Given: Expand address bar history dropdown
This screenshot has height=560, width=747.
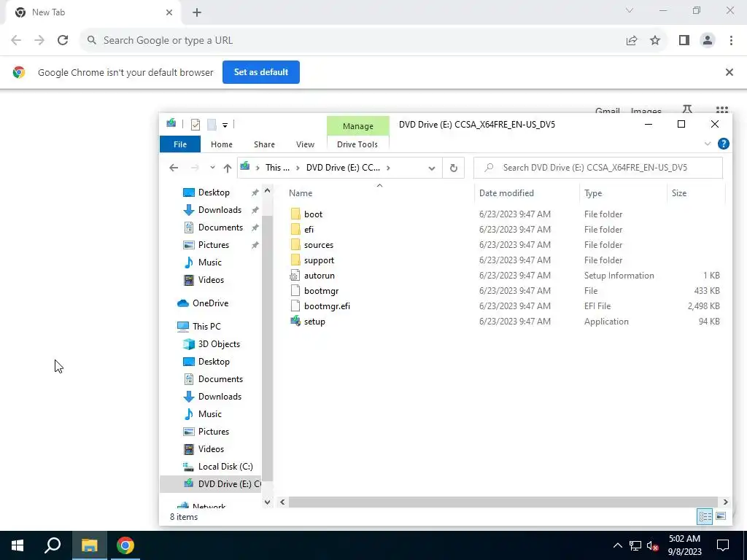Looking at the screenshot, I should click(432, 168).
